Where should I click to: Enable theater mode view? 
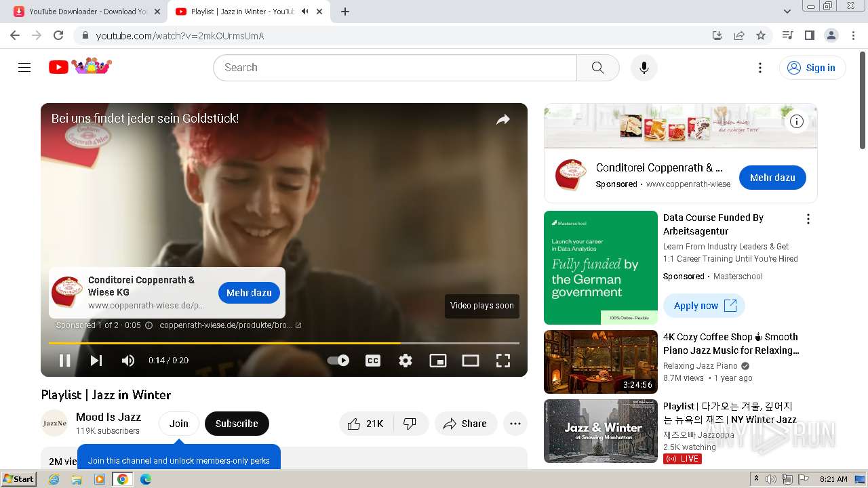tap(471, 361)
